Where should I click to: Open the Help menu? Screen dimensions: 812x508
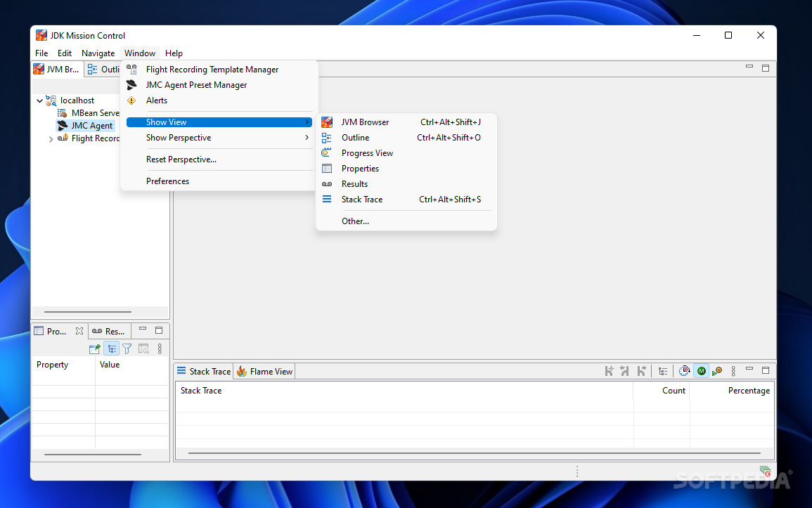click(x=174, y=53)
